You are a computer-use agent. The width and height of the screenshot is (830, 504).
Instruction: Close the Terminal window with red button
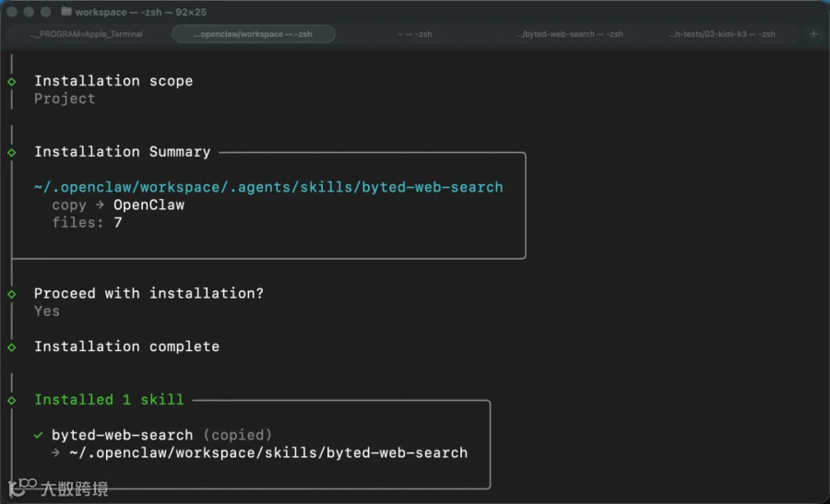point(12,12)
